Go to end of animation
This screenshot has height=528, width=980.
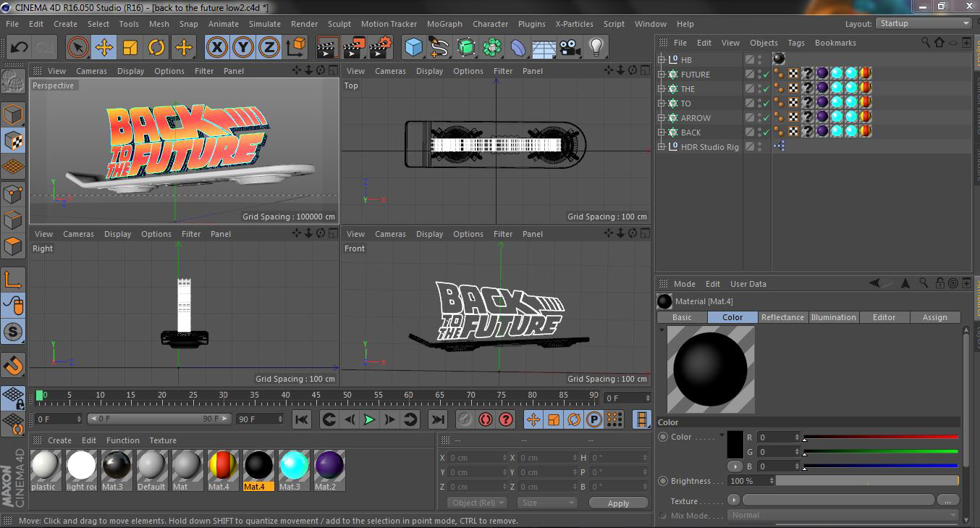(x=438, y=419)
